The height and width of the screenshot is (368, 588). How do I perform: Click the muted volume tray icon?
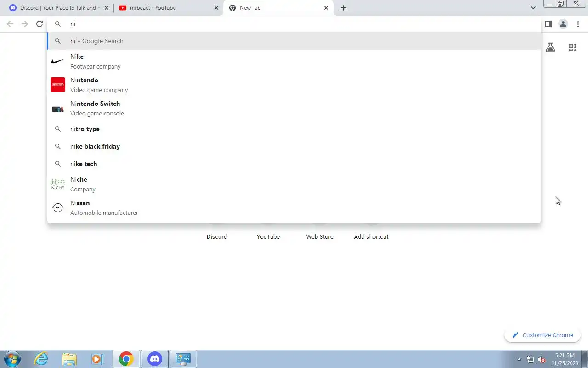pyautogui.click(x=542, y=359)
